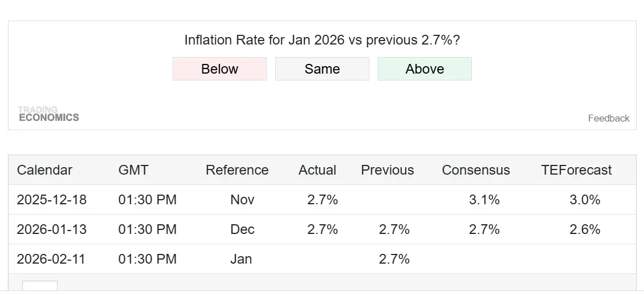Click the GMT column header
Image resolution: width=644 pixels, height=295 pixels.
(x=133, y=170)
